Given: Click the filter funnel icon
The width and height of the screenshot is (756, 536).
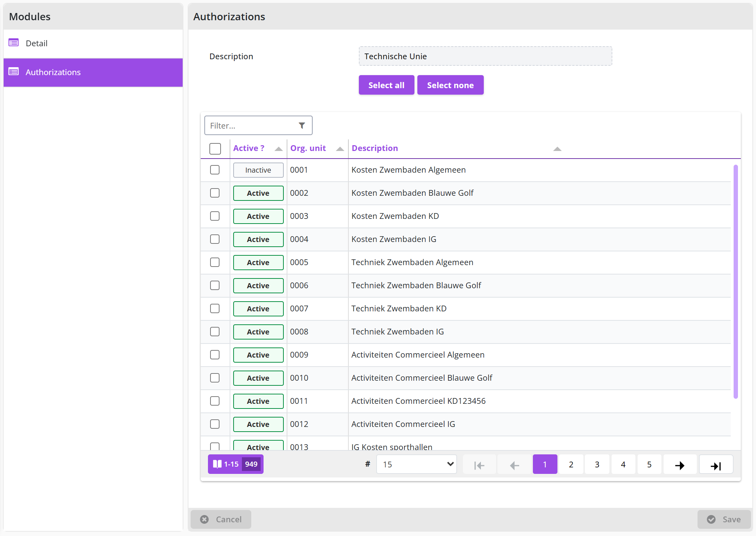Looking at the screenshot, I should click(302, 125).
